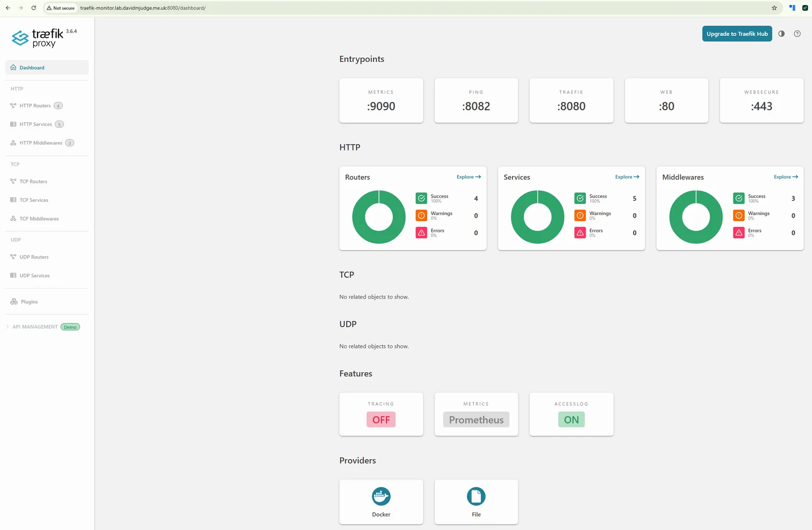Click the UDP Services sidebar icon
812x530 pixels.
tap(13, 275)
